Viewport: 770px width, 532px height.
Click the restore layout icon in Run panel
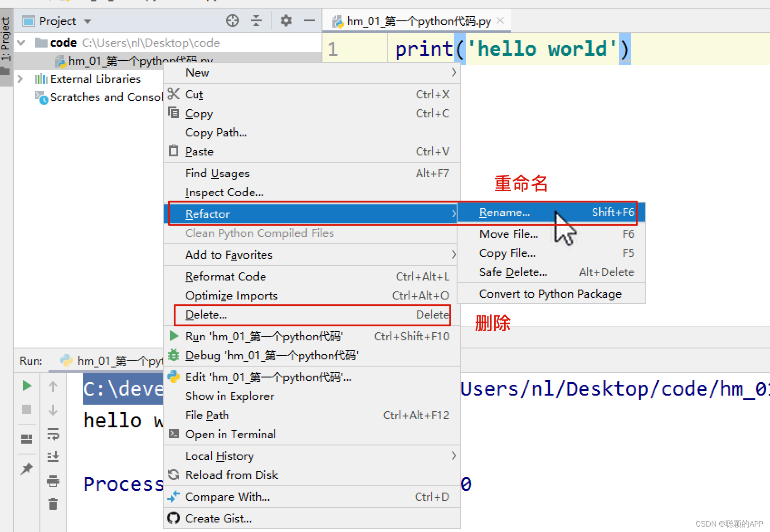click(27, 439)
